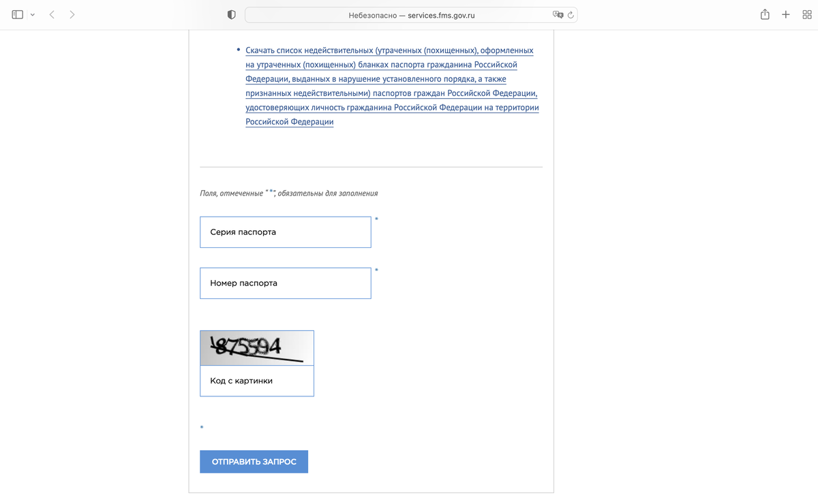Open the Share icon in the toolbar
Image resolution: width=818 pixels, height=504 pixels.
(x=765, y=14)
